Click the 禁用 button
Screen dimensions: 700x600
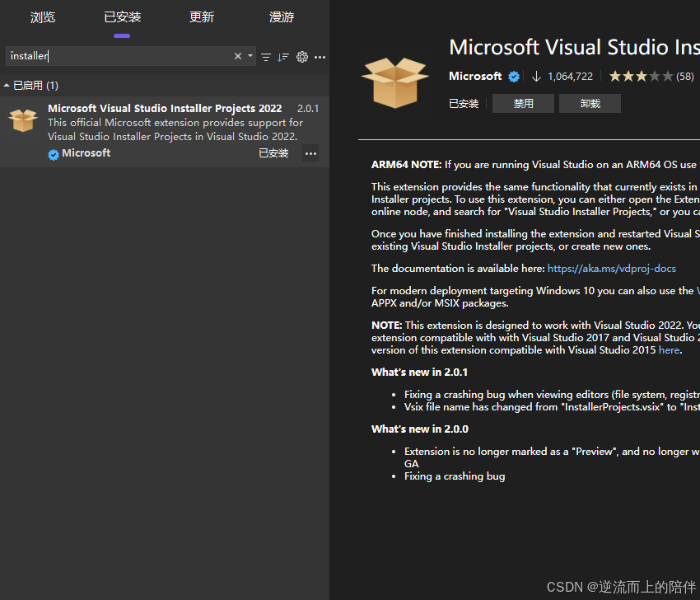(x=523, y=104)
